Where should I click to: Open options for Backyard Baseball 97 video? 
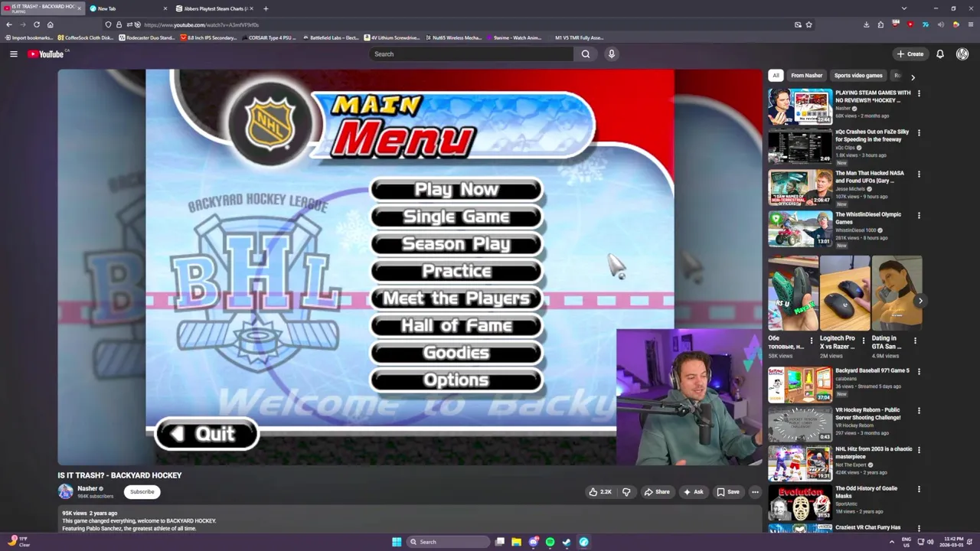pyautogui.click(x=919, y=371)
